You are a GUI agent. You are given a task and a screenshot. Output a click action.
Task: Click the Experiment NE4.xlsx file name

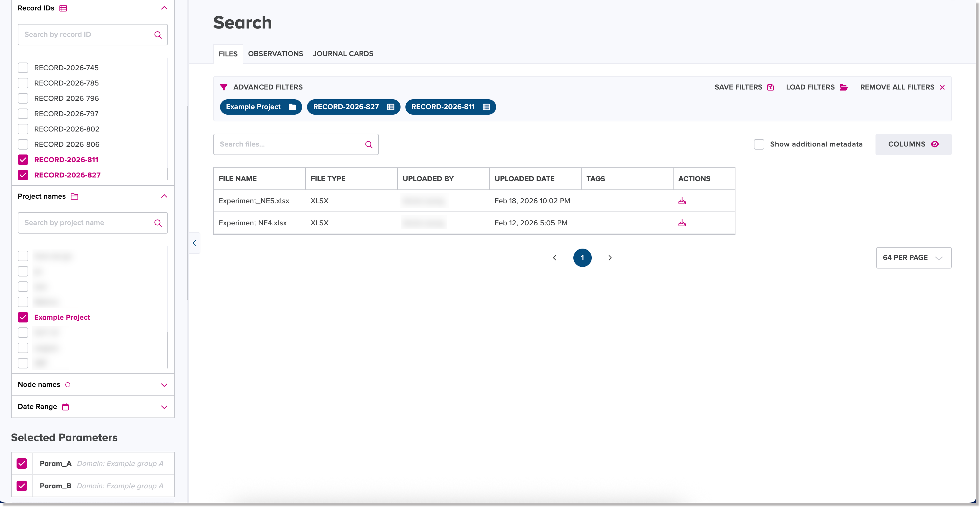click(x=253, y=223)
